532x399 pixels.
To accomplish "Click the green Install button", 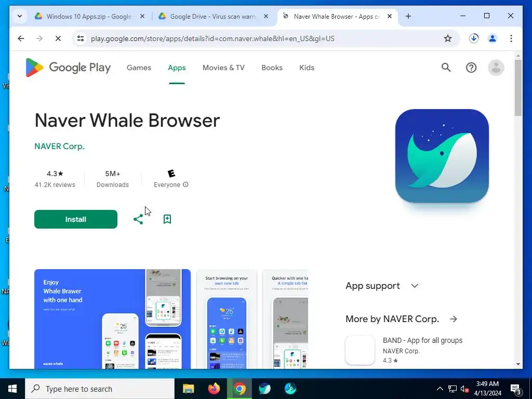I will pos(76,219).
